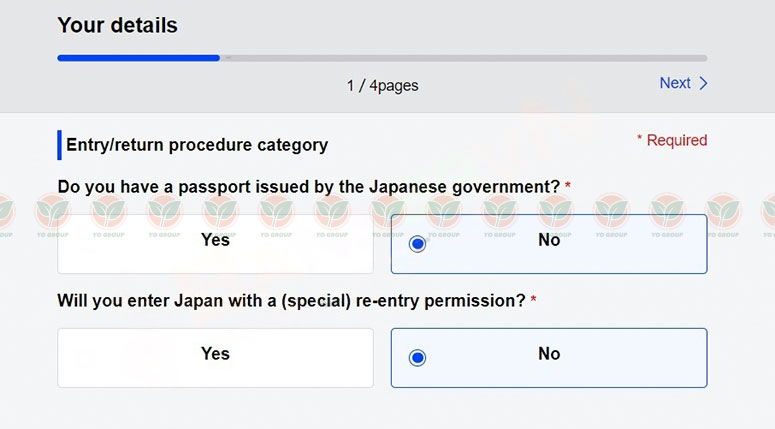
Task: Choose No for special re-entry permission
Action: coord(549,358)
